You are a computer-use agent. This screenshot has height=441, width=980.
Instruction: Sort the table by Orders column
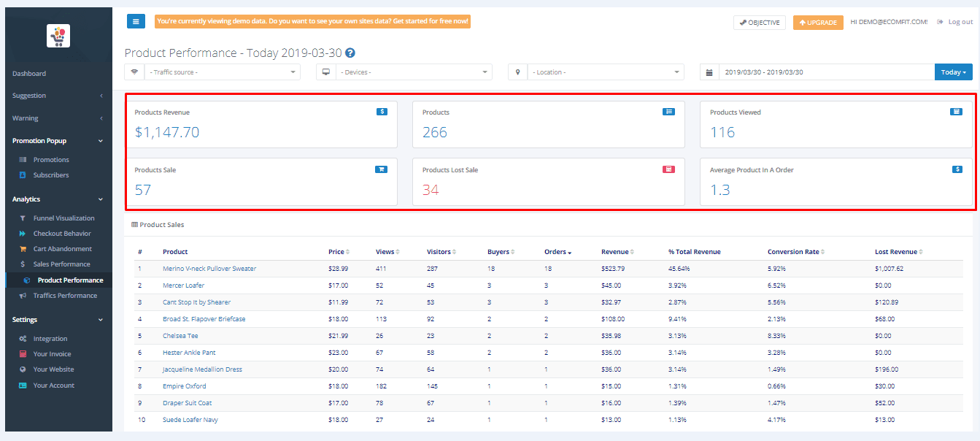pos(557,252)
